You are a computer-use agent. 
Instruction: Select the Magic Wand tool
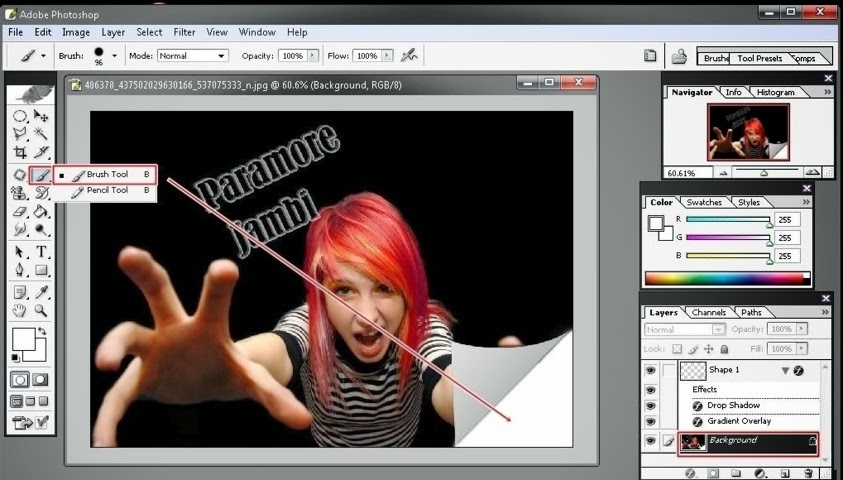(x=41, y=133)
